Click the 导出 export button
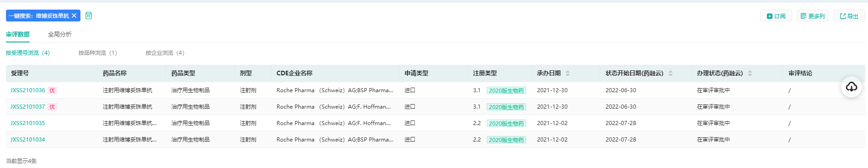 [x=849, y=16]
